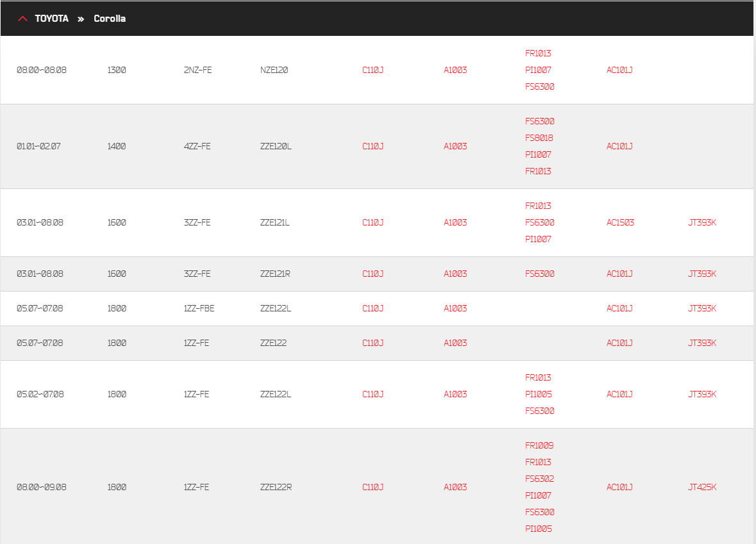This screenshot has width=756, height=544.
Task: Open JT393K link in ZZE122 row
Action: (702, 343)
